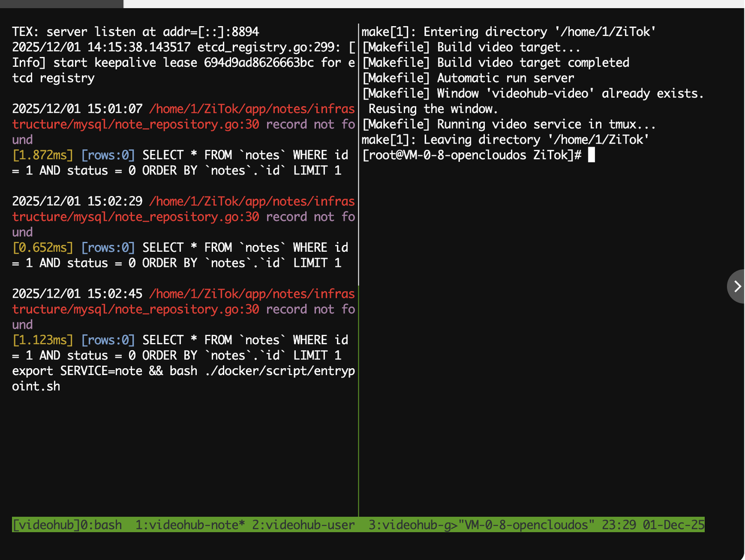The image size is (745, 560).
Task: Select tmux window 1:videohub-note
Action: (x=190, y=525)
